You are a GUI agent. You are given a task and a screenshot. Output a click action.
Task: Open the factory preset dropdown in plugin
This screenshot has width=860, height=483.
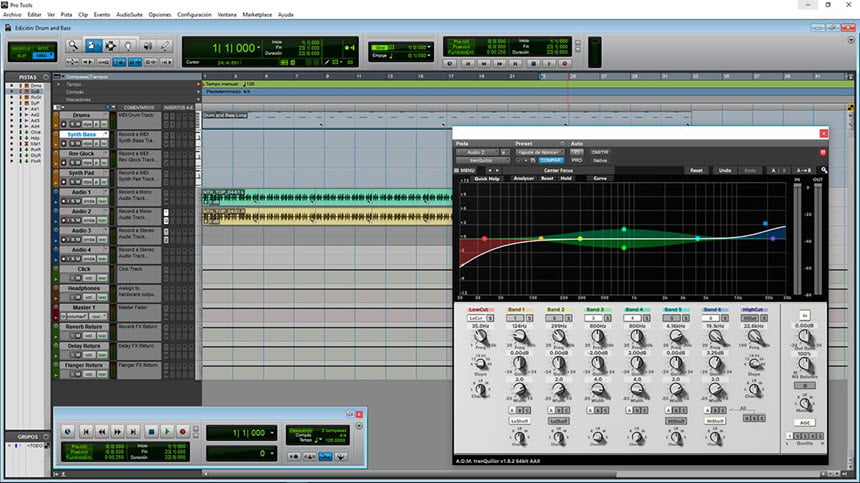(x=540, y=152)
